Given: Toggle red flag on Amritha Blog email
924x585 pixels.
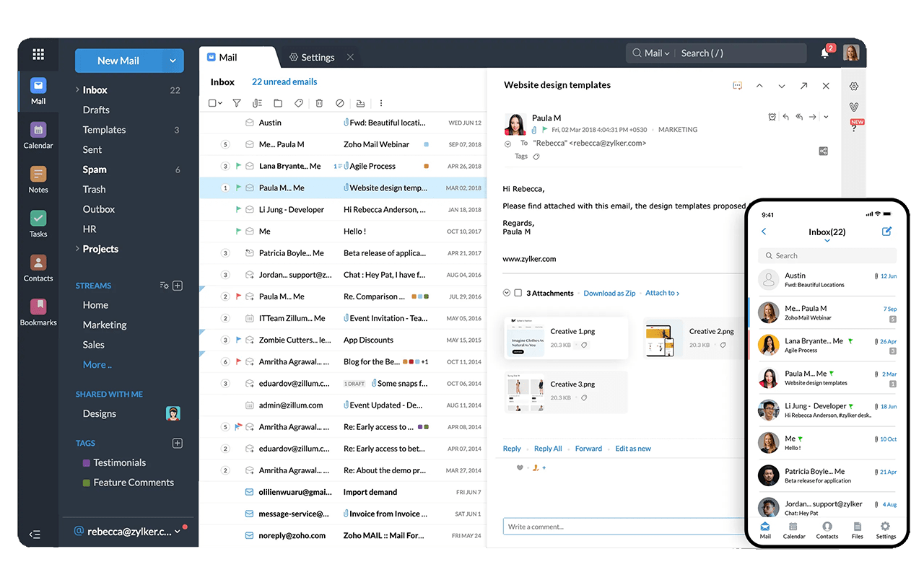Looking at the screenshot, I should point(238,361).
